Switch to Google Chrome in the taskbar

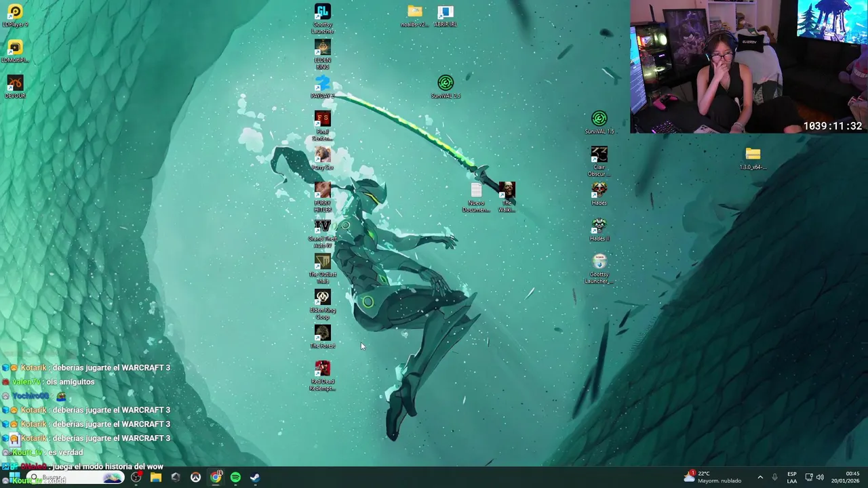click(216, 478)
